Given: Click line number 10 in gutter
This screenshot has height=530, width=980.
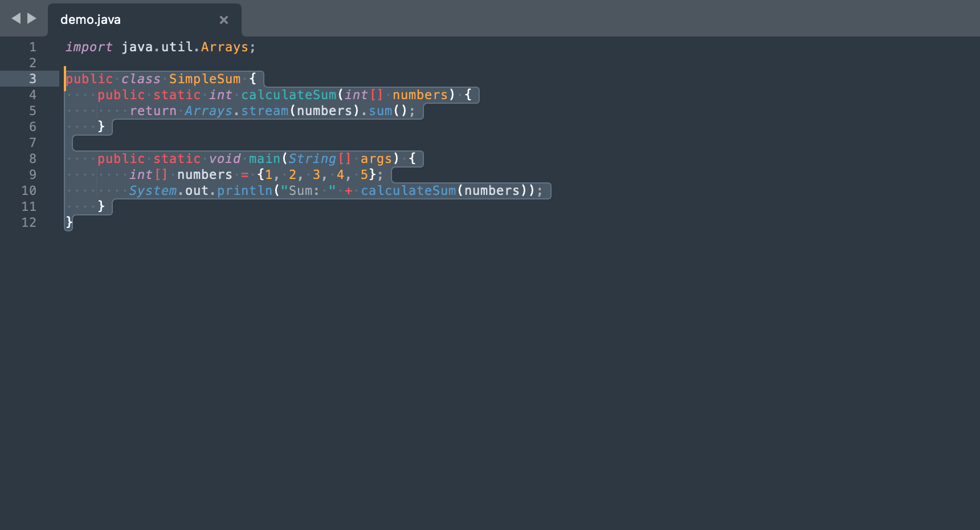Looking at the screenshot, I should pos(28,190).
